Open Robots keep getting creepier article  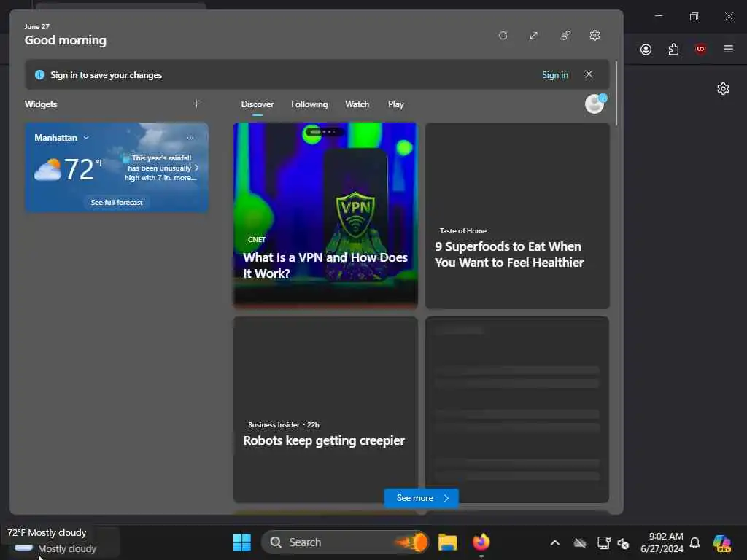point(325,410)
